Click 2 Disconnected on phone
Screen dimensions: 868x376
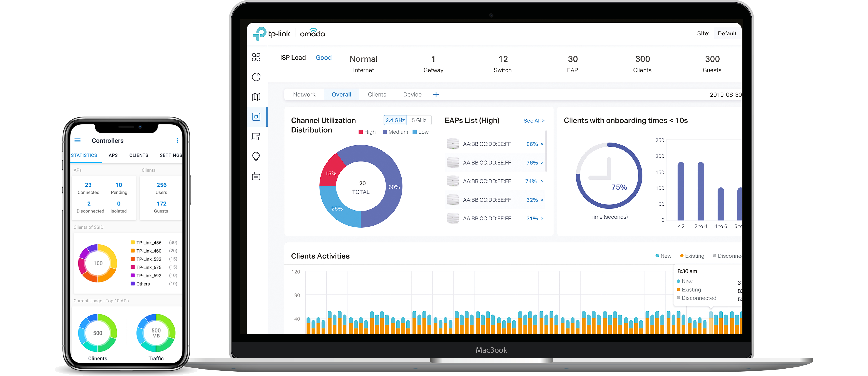click(90, 207)
